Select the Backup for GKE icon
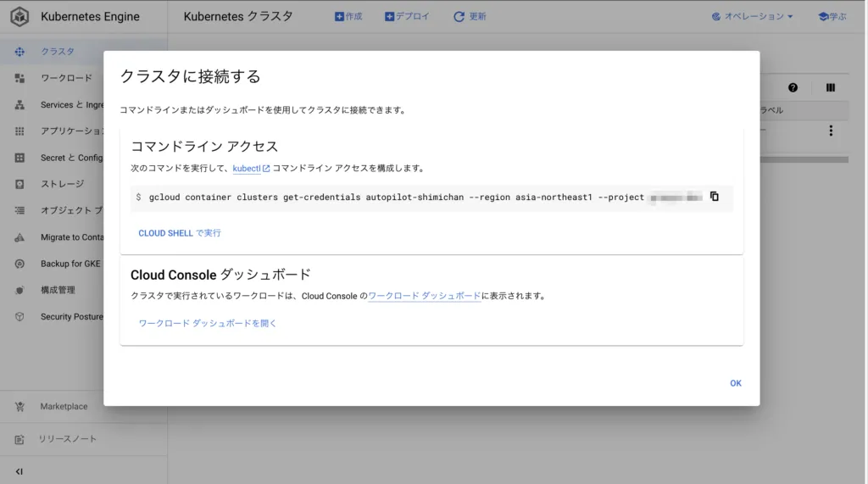 click(x=19, y=264)
